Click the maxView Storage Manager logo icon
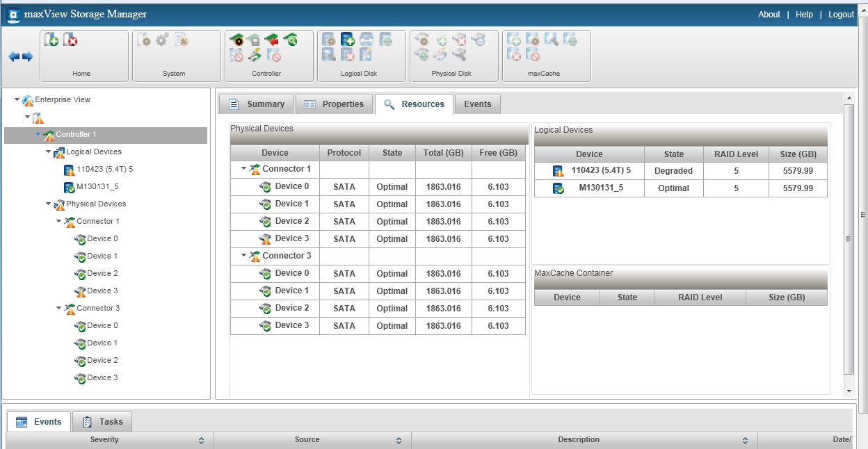The height and width of the screenshot is (449, 868). pyautogui.click(x=13, y=15)
